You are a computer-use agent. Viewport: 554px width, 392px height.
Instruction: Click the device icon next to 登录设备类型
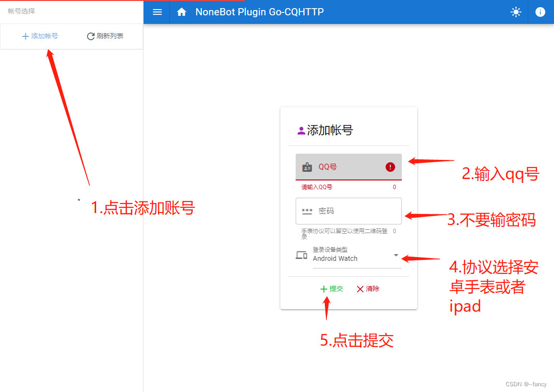pos(301,256)
